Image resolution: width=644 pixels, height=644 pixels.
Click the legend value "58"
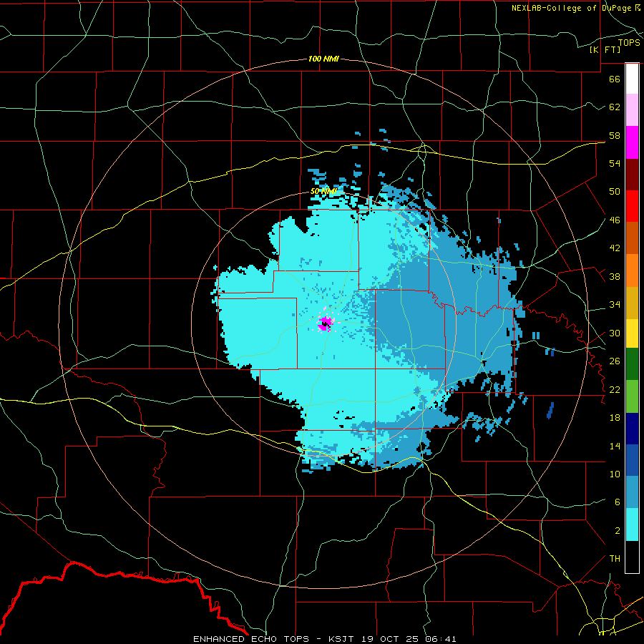(615, 135)
